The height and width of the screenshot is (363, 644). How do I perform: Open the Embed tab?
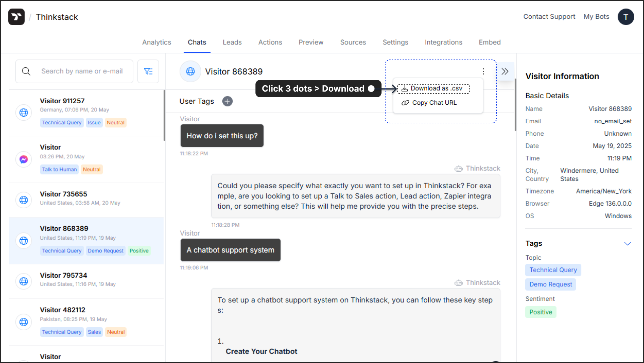click(x=490, y=42)
